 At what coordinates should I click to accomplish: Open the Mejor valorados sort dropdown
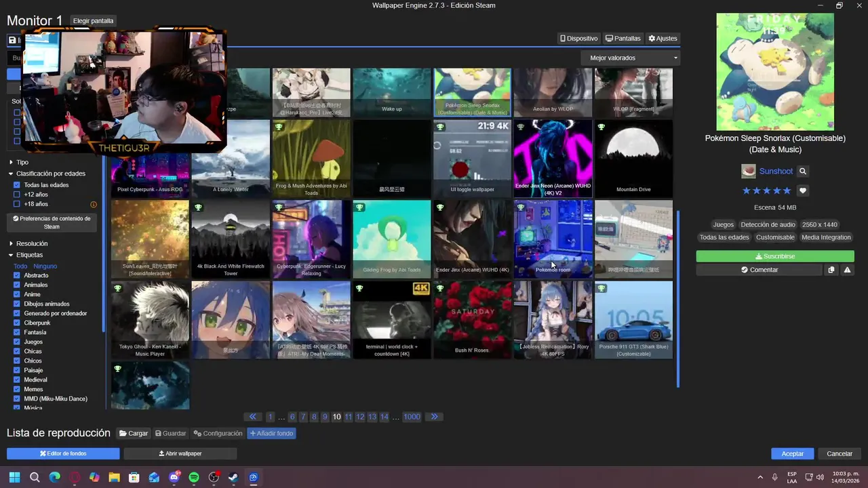(631, 58)
